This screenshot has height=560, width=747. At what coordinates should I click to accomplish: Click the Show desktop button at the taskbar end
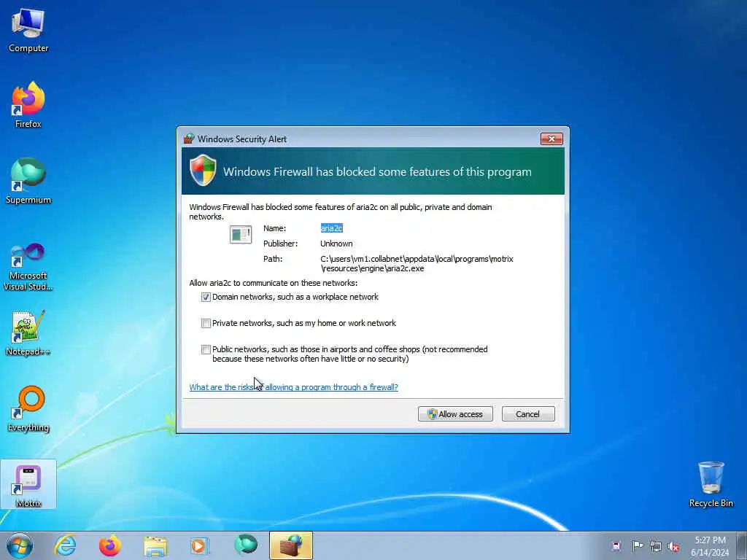coord(741,545)
